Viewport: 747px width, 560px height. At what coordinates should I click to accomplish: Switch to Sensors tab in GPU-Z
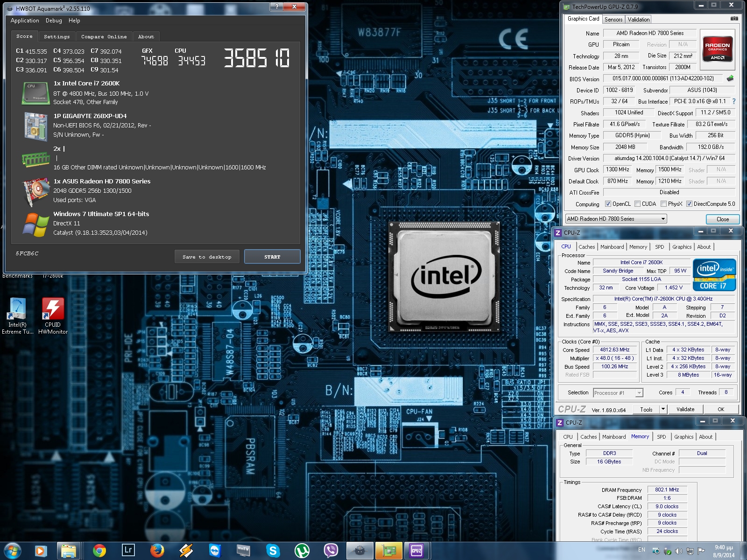613,20
